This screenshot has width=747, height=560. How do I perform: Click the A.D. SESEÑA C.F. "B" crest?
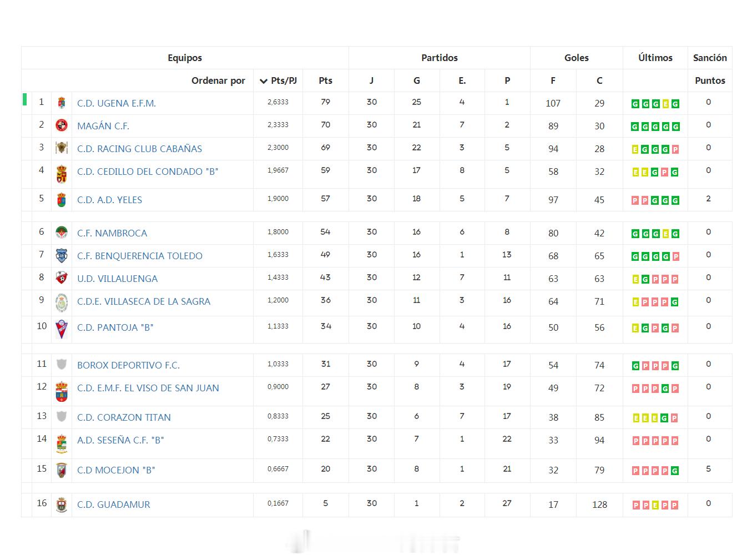[x=62, y=443]
